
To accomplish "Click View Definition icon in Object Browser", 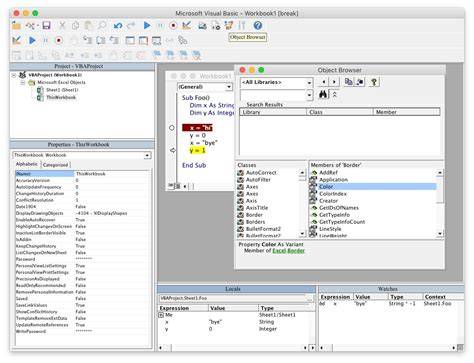I will [x=360, y=82].
